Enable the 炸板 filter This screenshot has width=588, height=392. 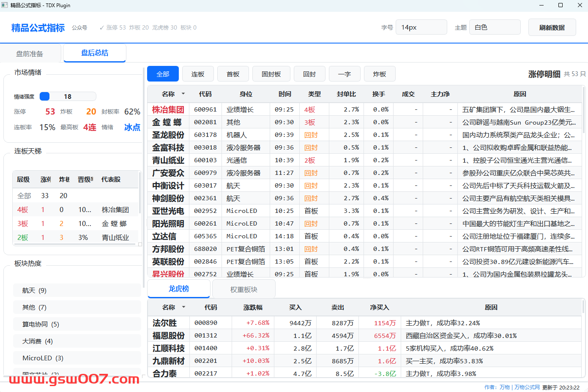click(380, 74)
